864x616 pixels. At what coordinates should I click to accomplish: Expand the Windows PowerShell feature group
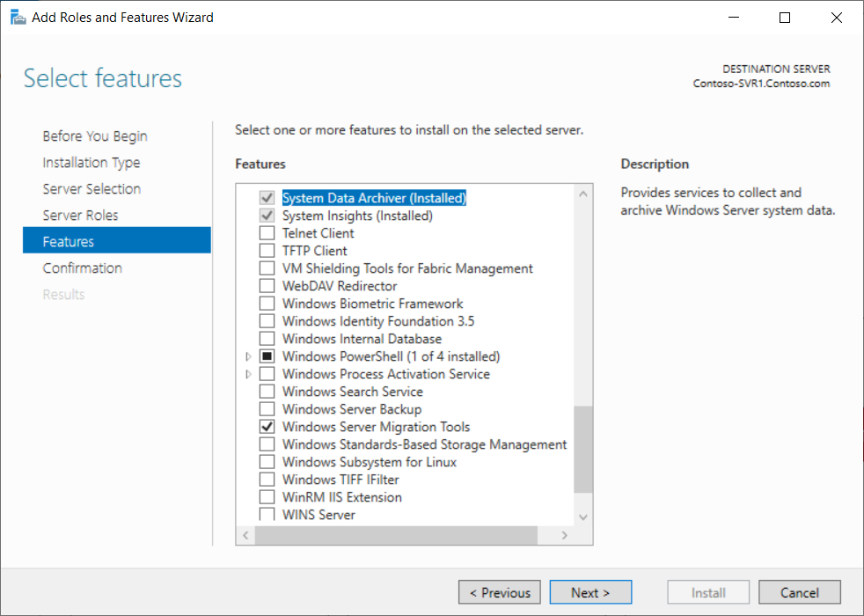tap(249, 356)
